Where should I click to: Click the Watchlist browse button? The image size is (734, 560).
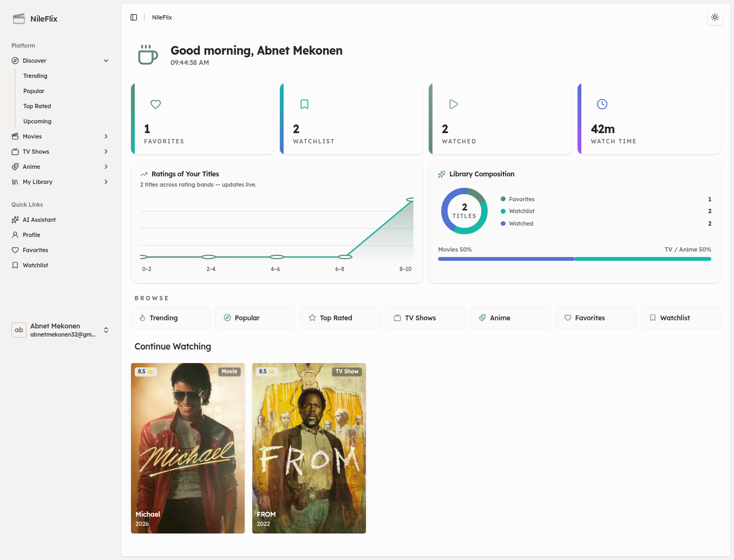(x=680, y=318)
